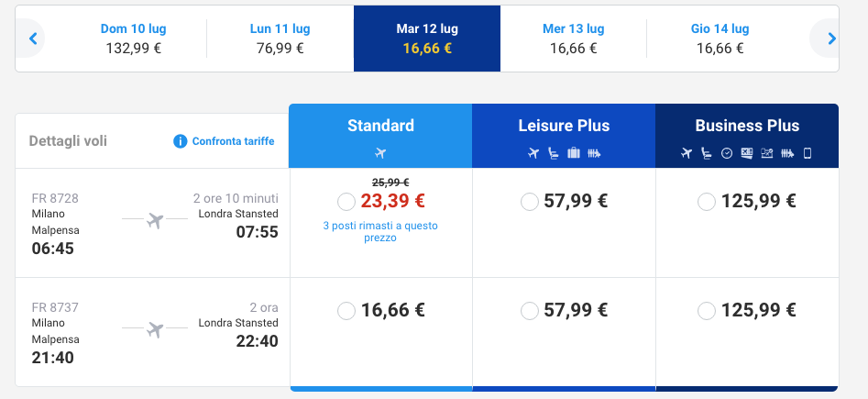The height and width of the screenshot is (399, 868).
Task: Click the airplane icon under Standard
Action: 380,153
